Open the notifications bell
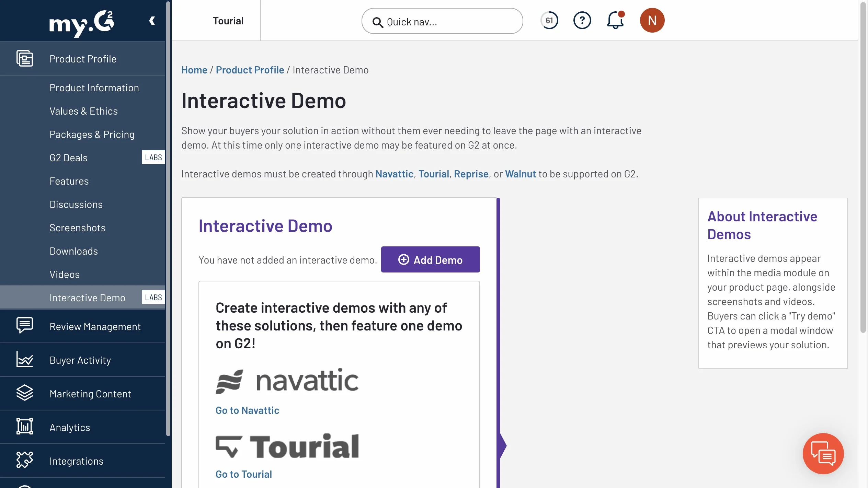The height and width of the screenshot is (488, 868). 616,20
